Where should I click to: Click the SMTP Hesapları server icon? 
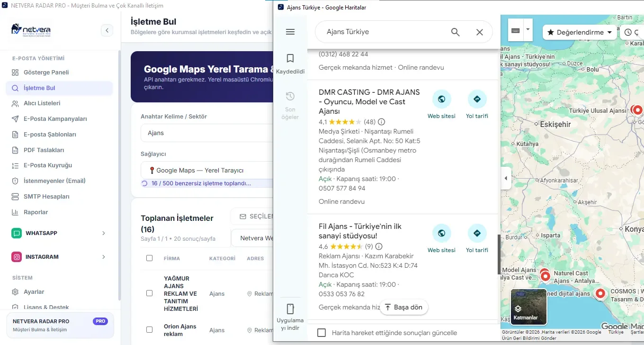[x=15, y=197]
